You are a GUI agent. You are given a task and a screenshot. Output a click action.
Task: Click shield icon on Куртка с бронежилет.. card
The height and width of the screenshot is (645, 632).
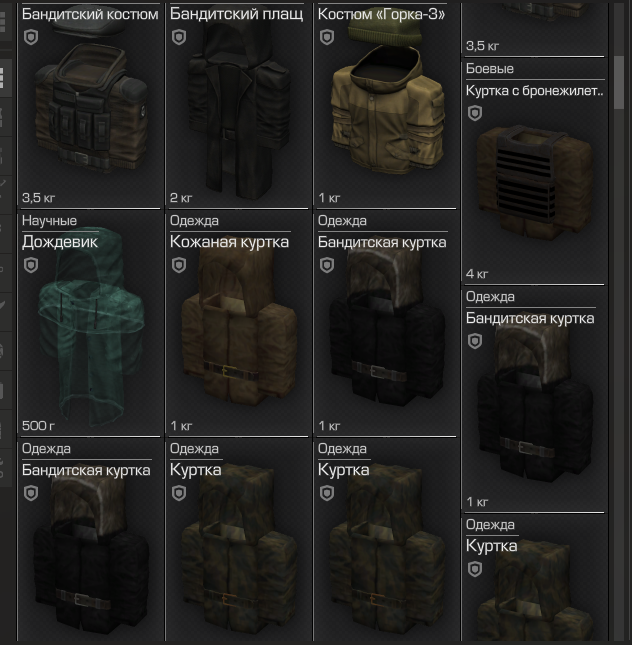(x=475, y=114)
